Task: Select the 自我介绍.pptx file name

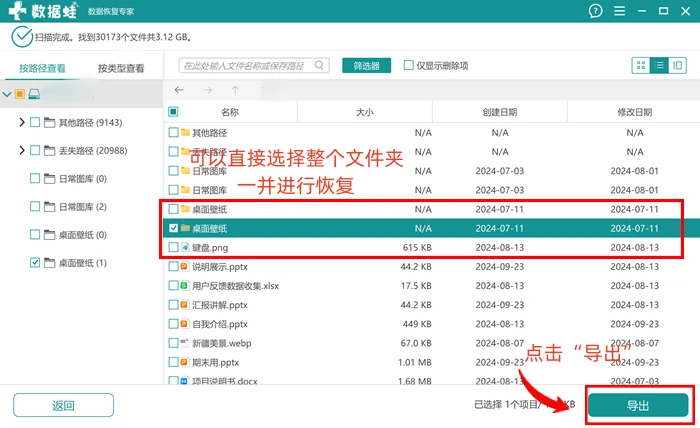Action: click(x=220, y=324)
